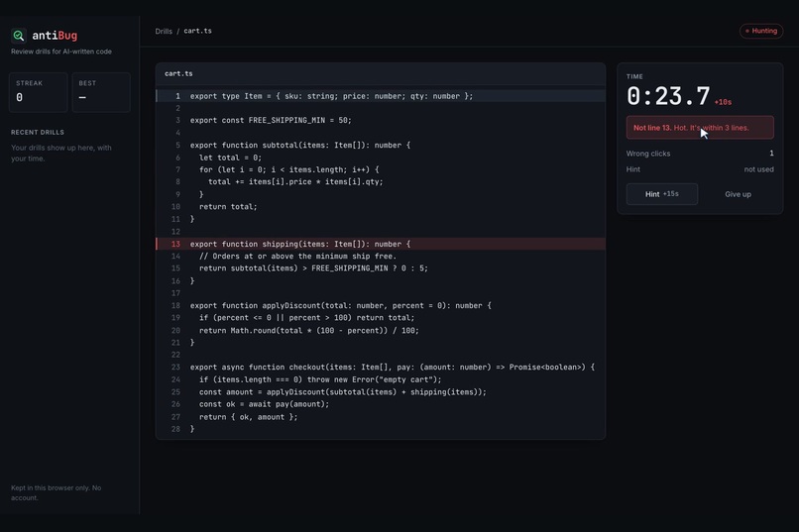The width and height of the screenshot is (799, 532).
Task: Select line 18 applyDiscount function declaration
Action: click(x=381, y=305)
